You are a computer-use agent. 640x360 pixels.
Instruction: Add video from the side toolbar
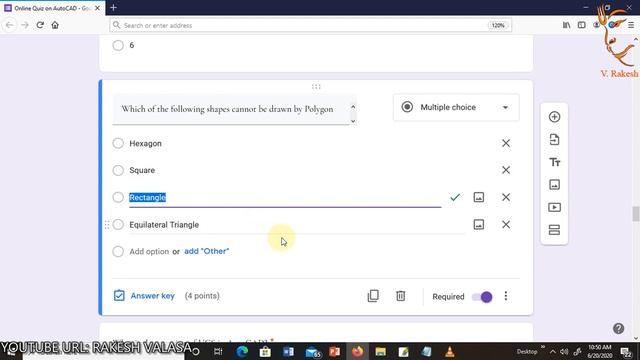[x=554, y=207]
